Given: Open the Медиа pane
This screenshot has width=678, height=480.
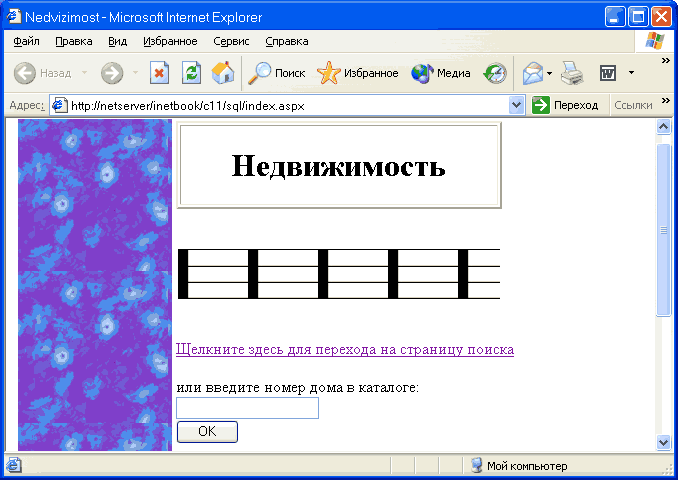Looking at the screenshot, I should [441, 73].
